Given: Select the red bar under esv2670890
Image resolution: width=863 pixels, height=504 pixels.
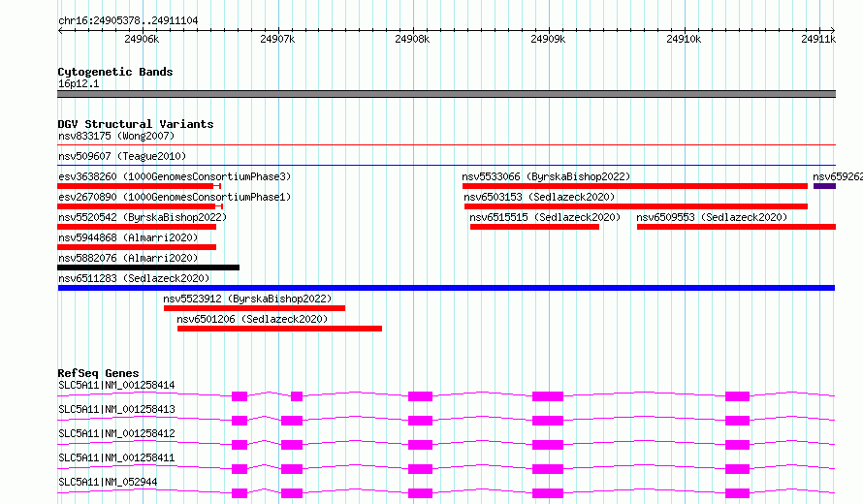Looking at the screenshot, I should 140,206.
